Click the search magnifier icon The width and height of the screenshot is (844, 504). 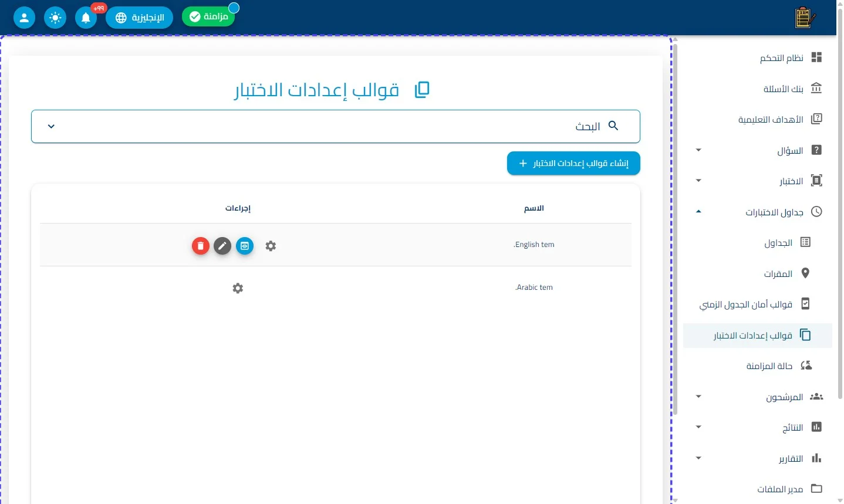click(613, 126)
